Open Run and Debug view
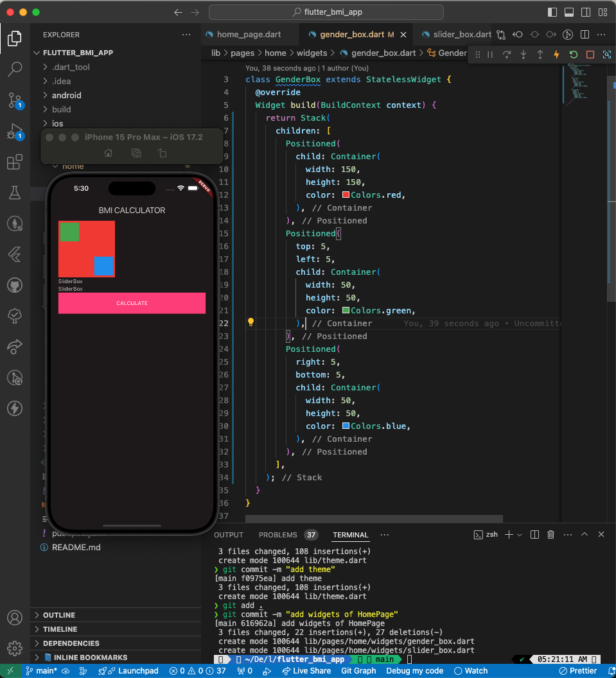 tap(15, 132)
